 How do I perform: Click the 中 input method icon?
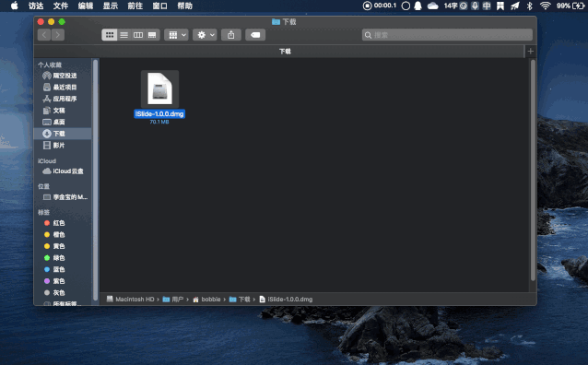(487, 6)
